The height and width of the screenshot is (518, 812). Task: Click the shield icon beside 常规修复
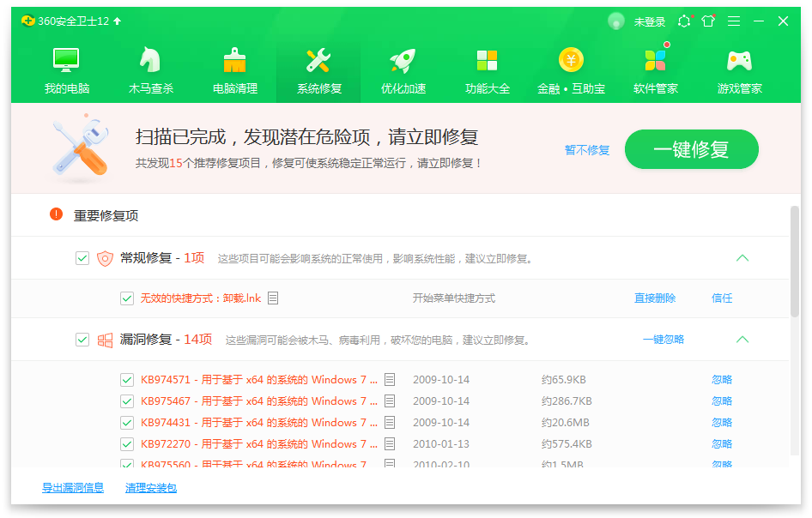(105, 257)
